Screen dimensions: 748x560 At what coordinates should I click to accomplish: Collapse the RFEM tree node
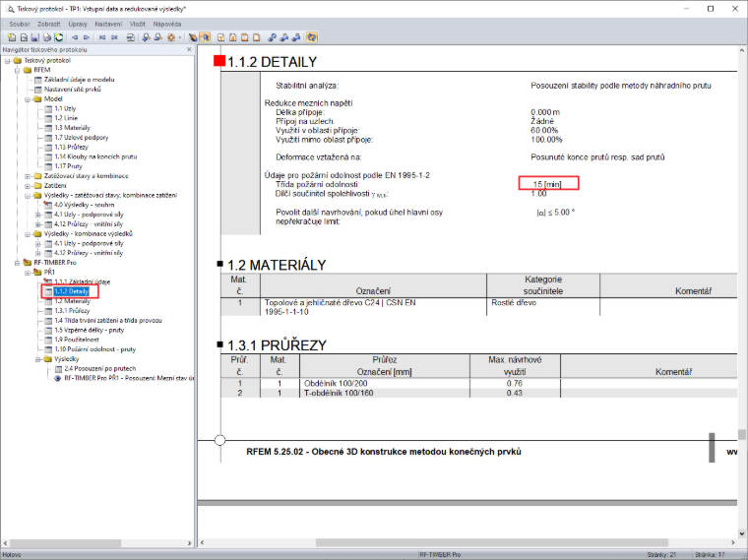17,70
